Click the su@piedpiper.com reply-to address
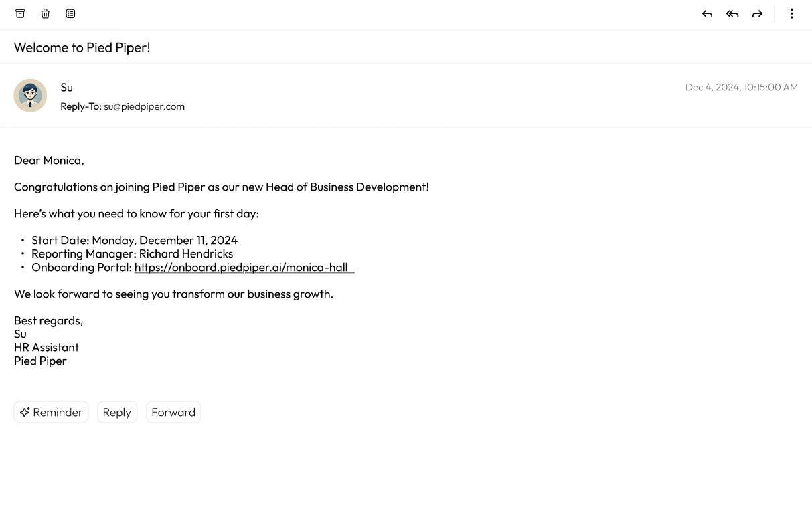 pyautogui.click(x=144, y=106)
